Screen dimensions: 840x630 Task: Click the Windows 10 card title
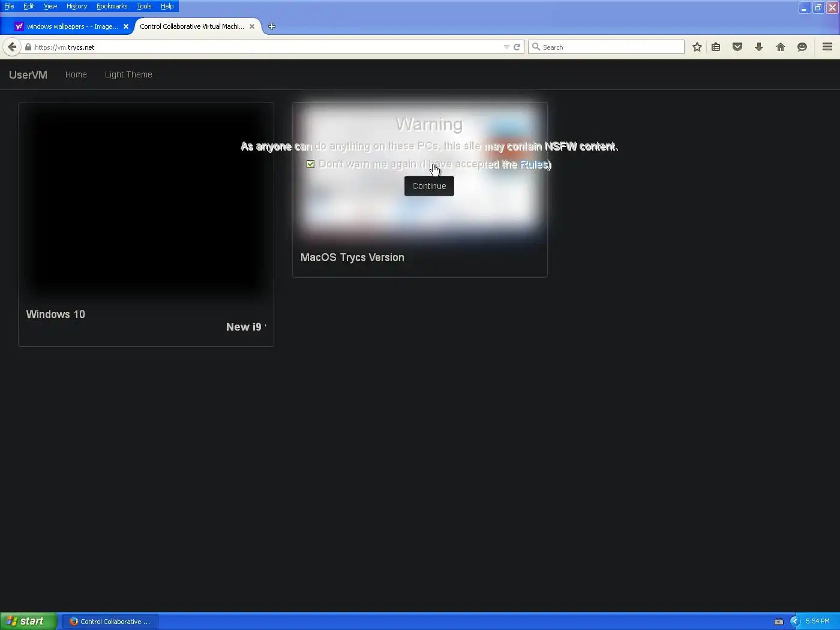click(x=56, y=314)
